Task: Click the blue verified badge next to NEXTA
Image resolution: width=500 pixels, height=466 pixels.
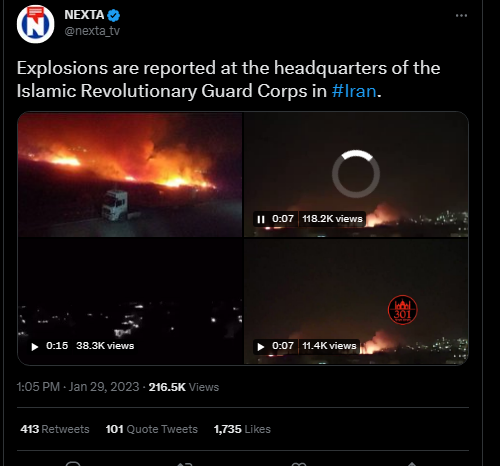Action: click(x=114, y=15)
